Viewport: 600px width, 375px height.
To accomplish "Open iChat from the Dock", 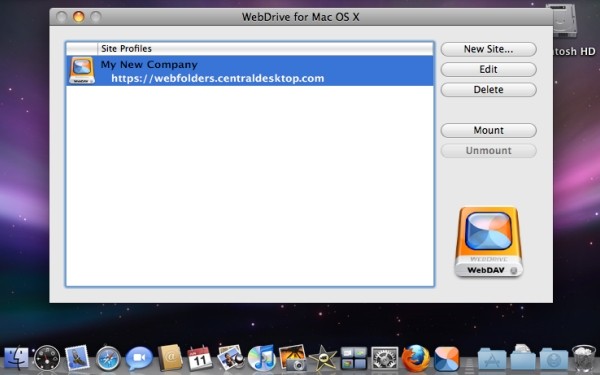I will pos(139,358).
